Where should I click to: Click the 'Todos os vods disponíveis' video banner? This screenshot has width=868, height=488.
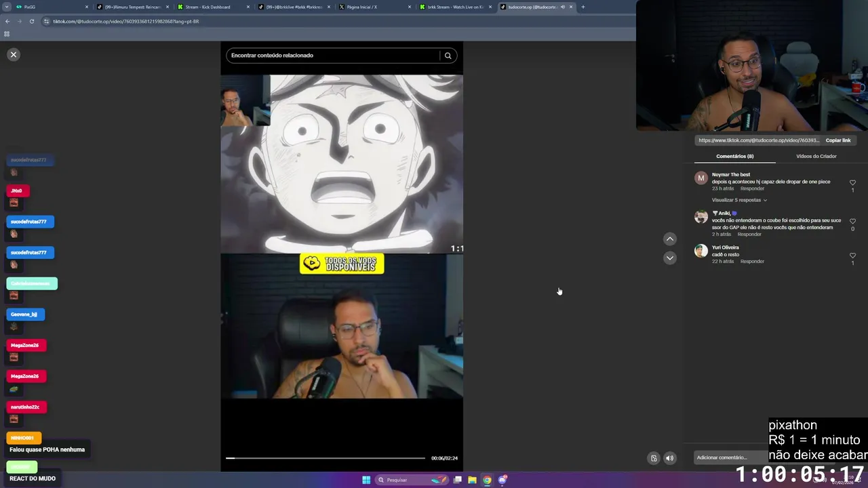(342, 264)
